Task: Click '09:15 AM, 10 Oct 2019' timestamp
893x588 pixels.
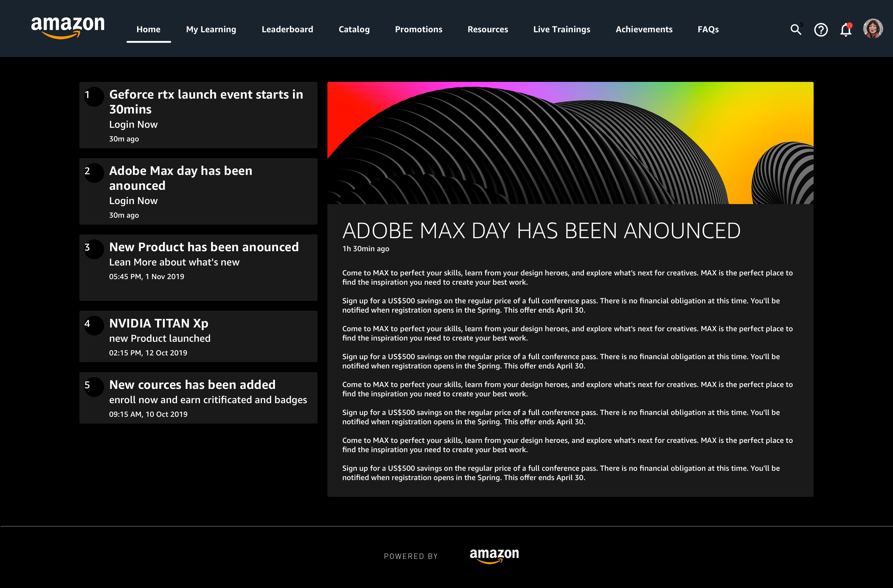Action: tap(148, 414)
